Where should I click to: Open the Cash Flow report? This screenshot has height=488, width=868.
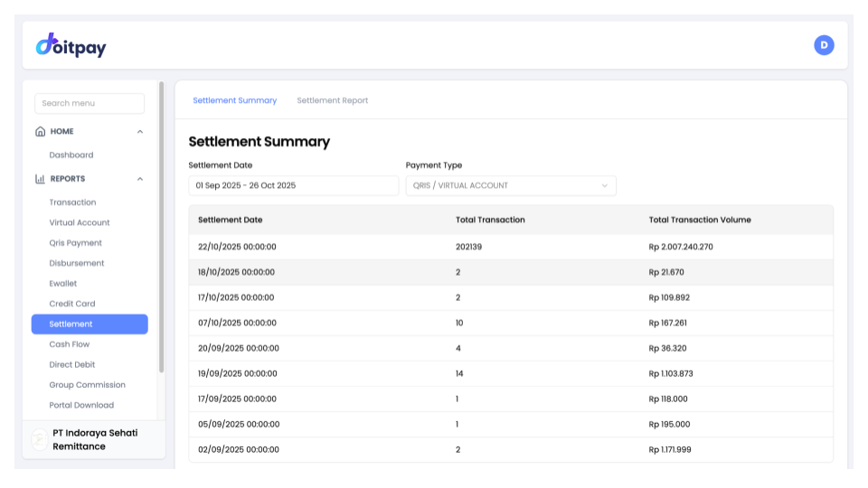[x=70, y=344]
